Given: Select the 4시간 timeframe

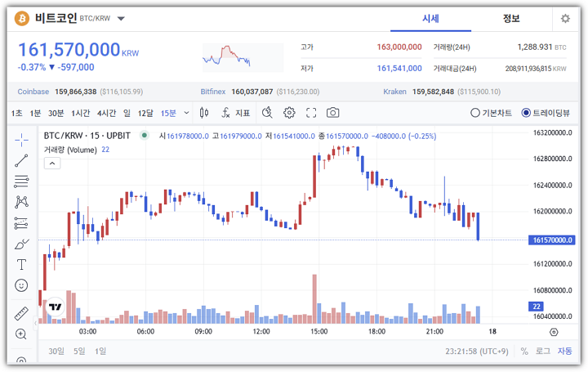Looking at the screenshot, I should pos(106,113).
